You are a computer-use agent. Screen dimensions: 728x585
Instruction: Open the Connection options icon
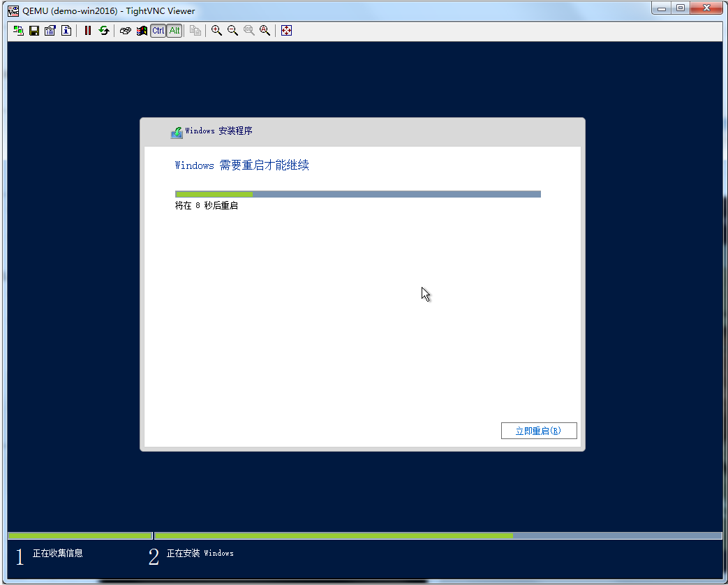50,31
